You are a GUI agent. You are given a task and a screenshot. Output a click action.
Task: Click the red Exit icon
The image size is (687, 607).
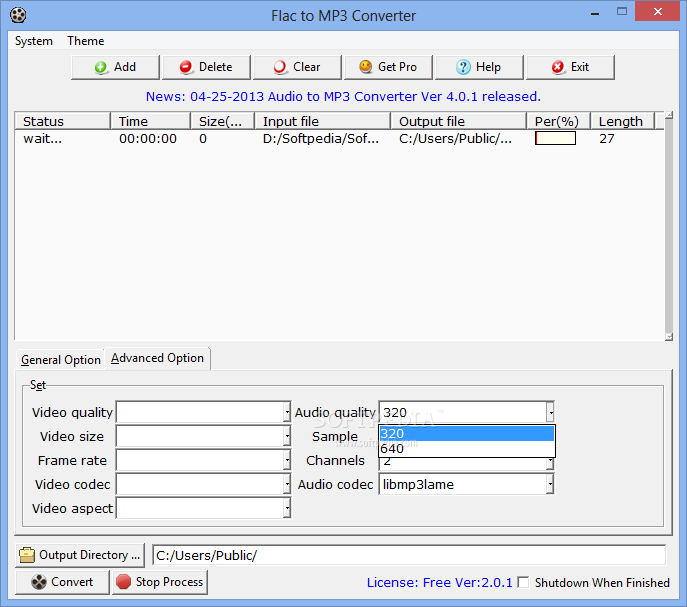[x=558, y=67]
